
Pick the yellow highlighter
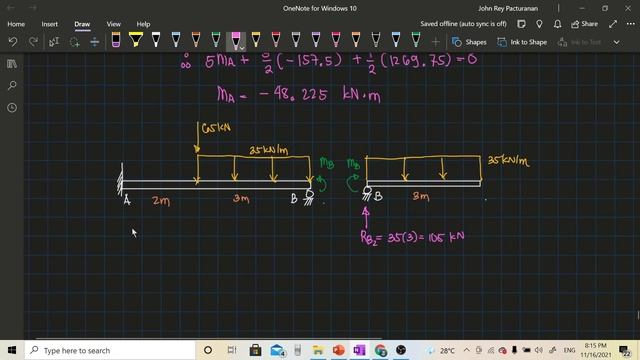pyautogui.click(x=136, y=40)
